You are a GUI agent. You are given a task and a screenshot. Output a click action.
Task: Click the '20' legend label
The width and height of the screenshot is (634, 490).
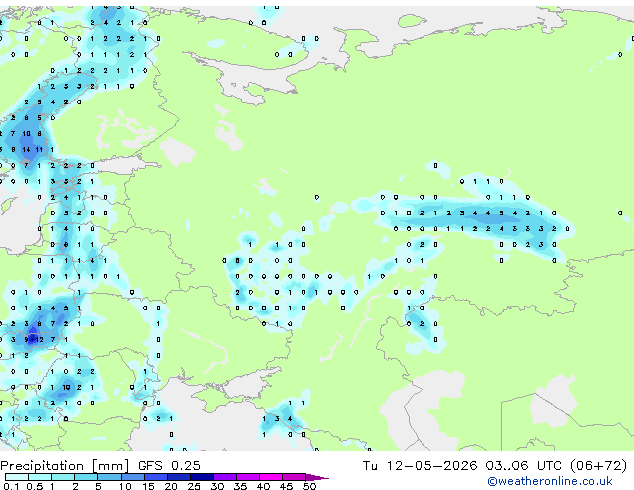tap(171, 486)
